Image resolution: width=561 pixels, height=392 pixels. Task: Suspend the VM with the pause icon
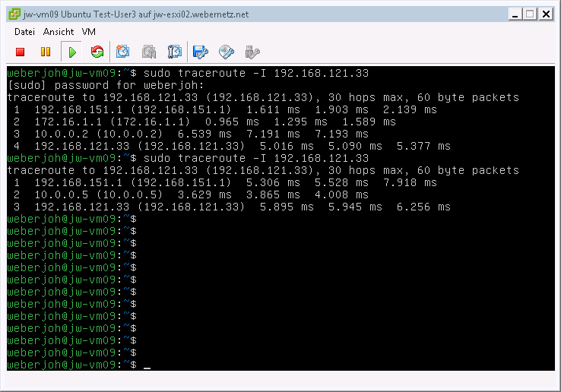(46, 52)
